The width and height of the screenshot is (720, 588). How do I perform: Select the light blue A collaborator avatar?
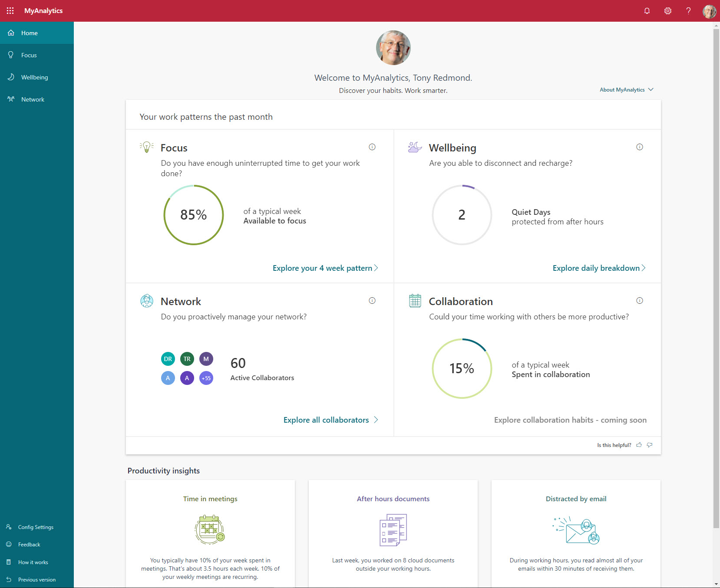tap(168, 378)
